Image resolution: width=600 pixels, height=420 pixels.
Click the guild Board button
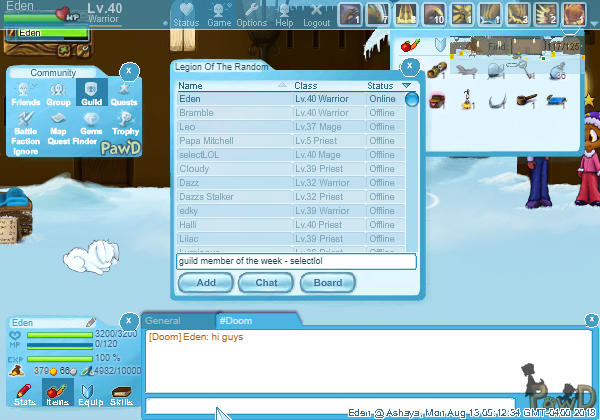pyautogui.click(x=327, y=282)
